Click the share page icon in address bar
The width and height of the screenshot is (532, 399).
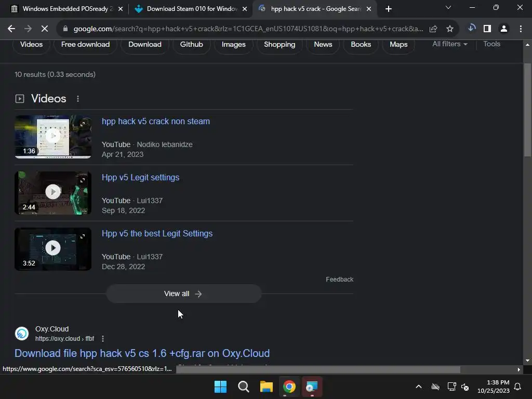433,29
